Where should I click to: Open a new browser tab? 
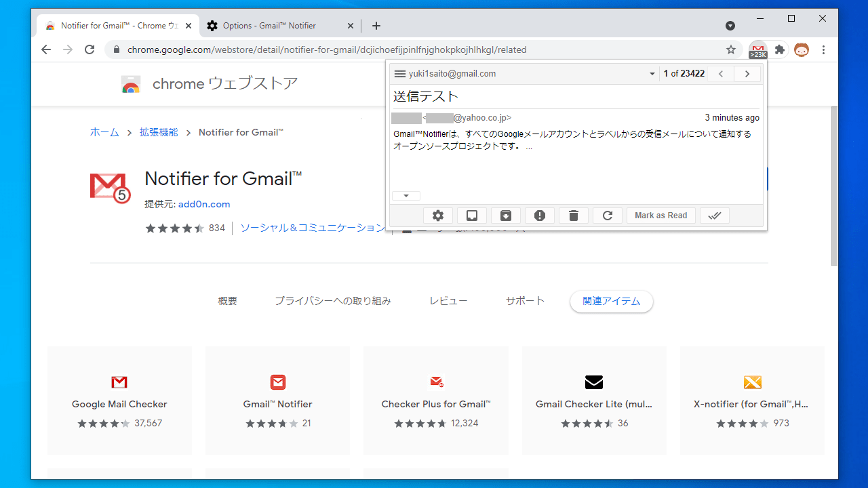(376, 26)
